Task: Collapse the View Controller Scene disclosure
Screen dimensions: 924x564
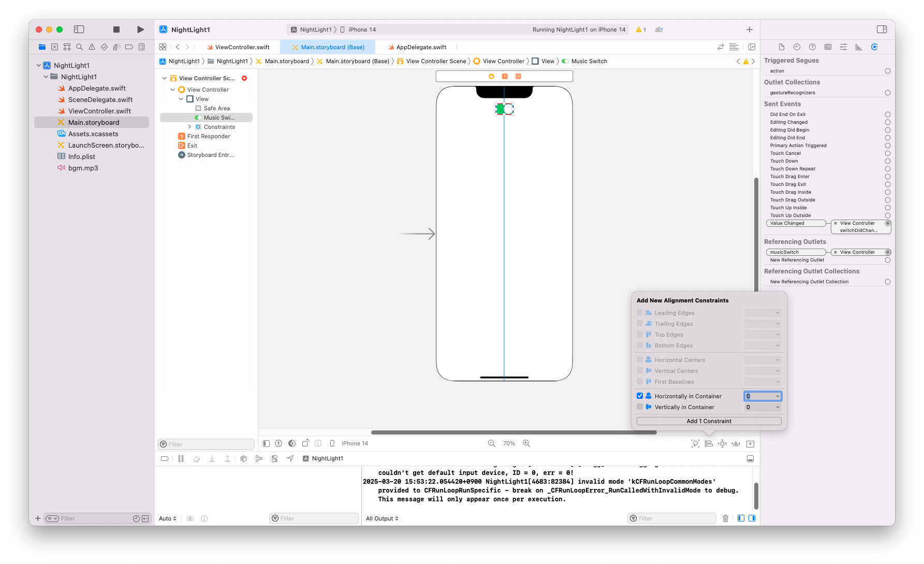Action: [165, 78]
